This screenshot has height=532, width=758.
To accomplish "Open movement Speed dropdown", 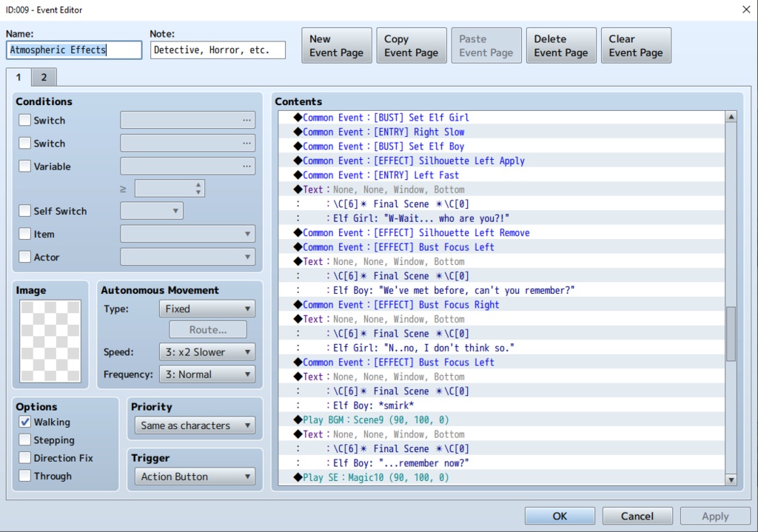I will click(207, 351).
